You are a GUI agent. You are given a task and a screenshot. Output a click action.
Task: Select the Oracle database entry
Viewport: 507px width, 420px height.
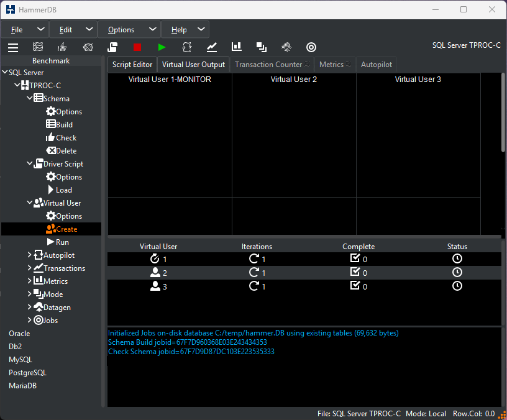pyautogui.click(x=19, y=334)
